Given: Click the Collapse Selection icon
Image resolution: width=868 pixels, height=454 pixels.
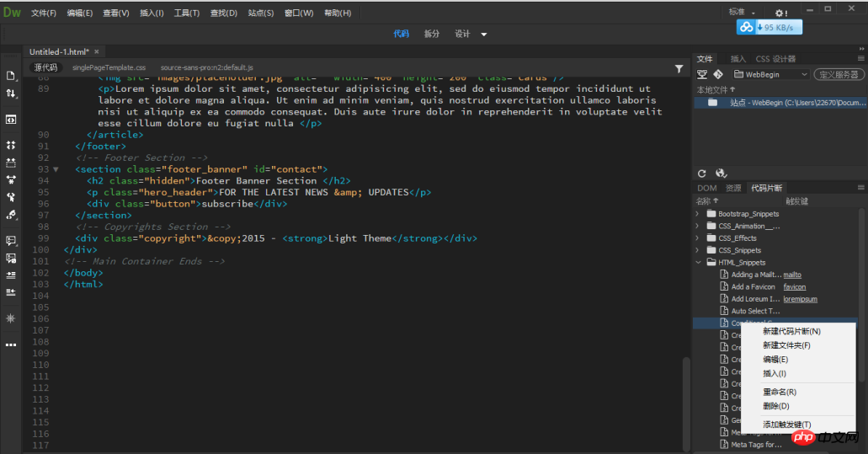Looking at the screenshot, I should pyautogui.click(x=10, y=163).
